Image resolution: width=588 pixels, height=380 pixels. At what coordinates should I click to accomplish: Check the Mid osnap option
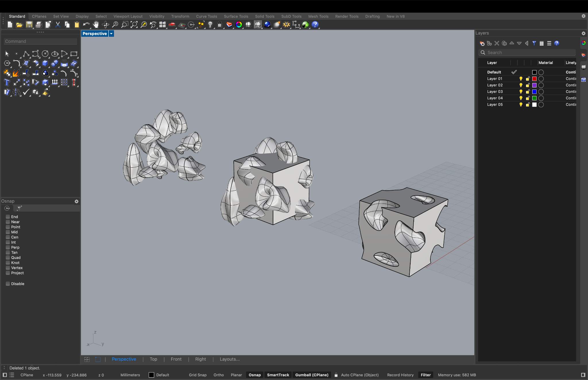pos(8,232)
